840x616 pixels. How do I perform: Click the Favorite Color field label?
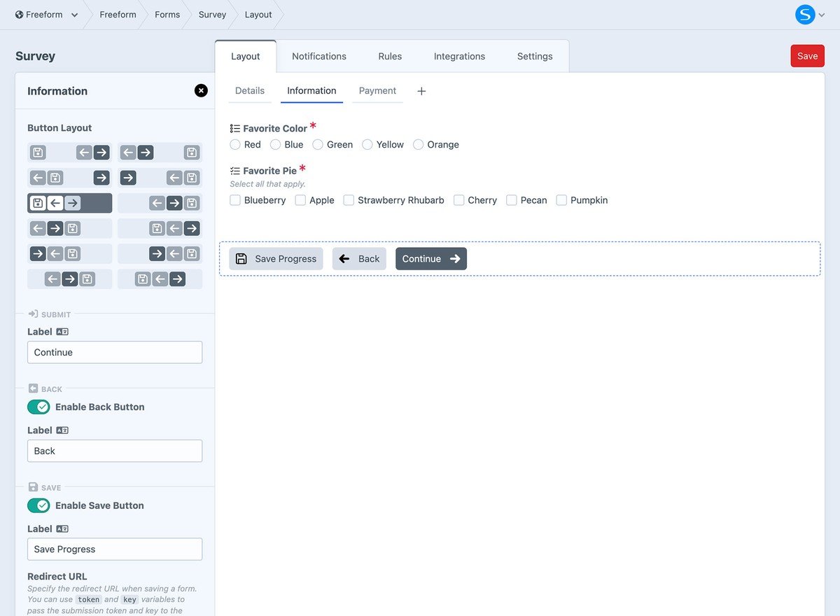[275, 129]
